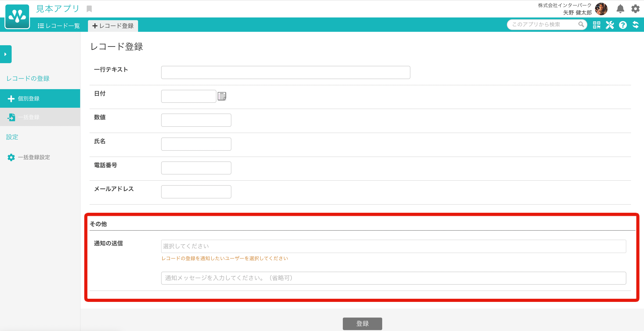Open the wrench and screwdriver tools icon
644x331 pixels.
tap(610, 25)
